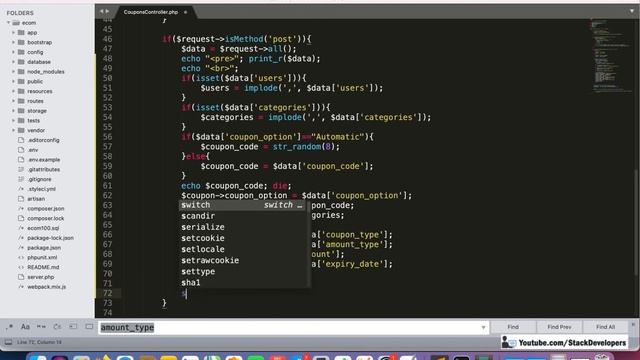Collapse the ecom root folder arrow
The height and width of the screenshot is (360, 640).
click(9, 23)
